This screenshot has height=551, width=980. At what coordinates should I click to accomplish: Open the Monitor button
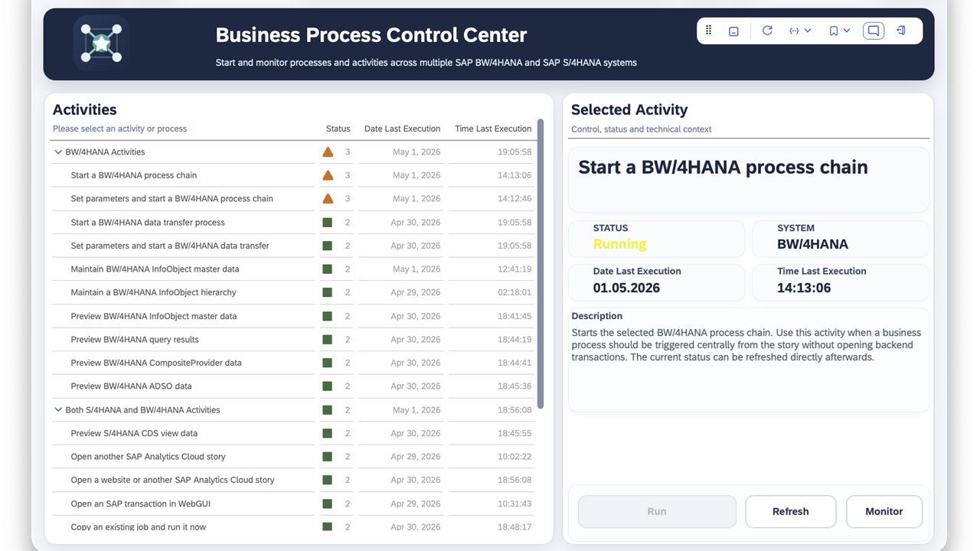(x=884, y=511)
